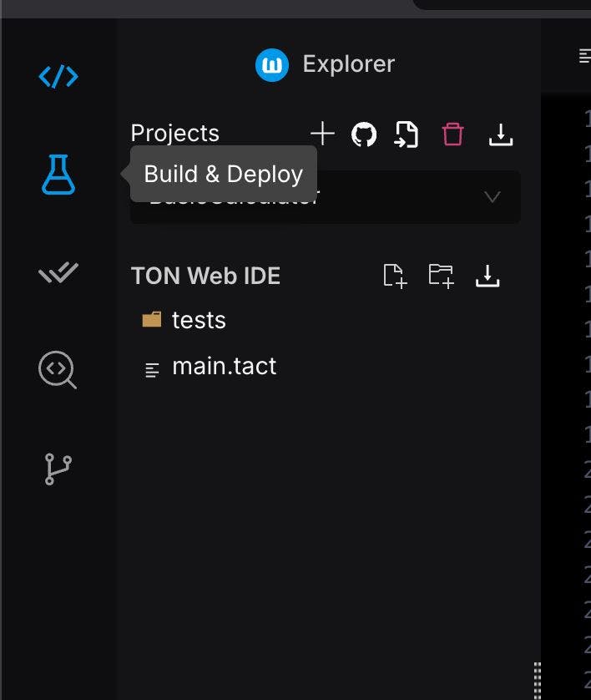Download TON Web IDE files
The width and height of the screenshot is (591, 700).
(487, 276)
